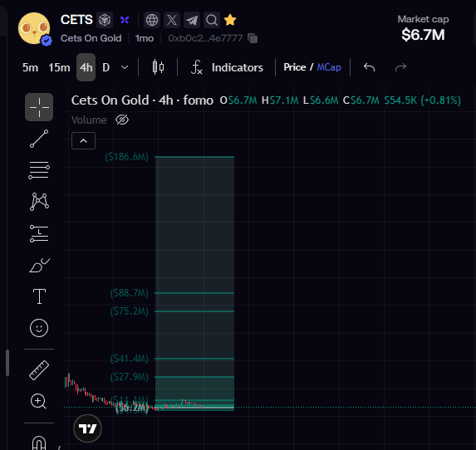Click the ($27.9M) projection level label
The width and height of the screenshot is (476, 450).
[130, 377]
